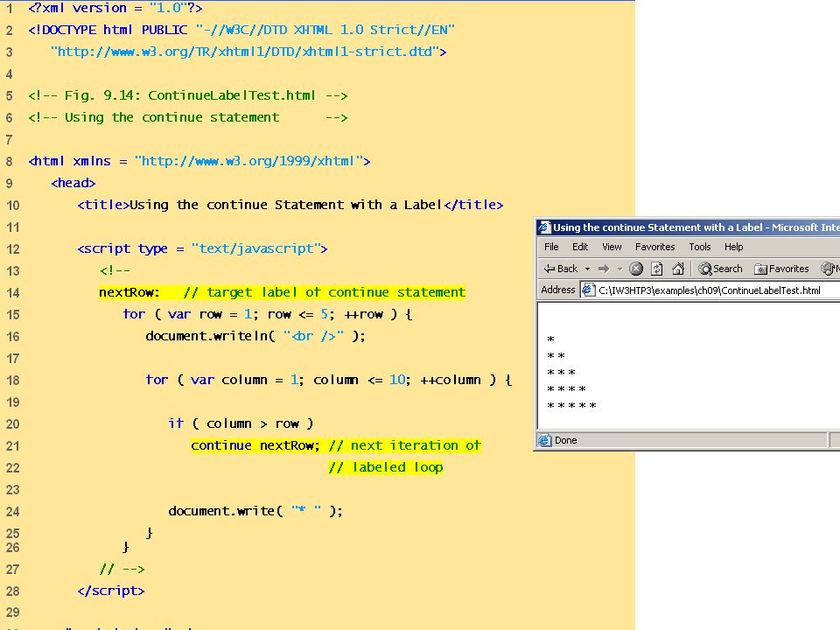Open the Tools menu

click(700, 247)
